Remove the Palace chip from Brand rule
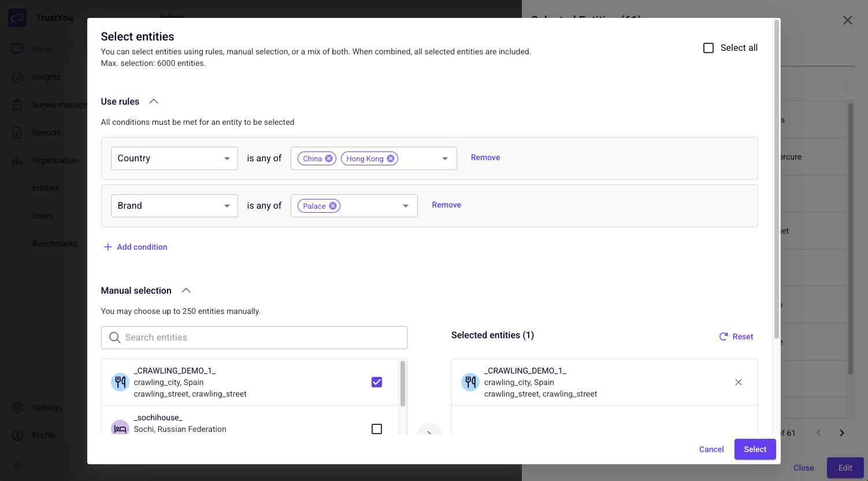The height and width of the screenshot is (481, 868). tap(333, 206)
